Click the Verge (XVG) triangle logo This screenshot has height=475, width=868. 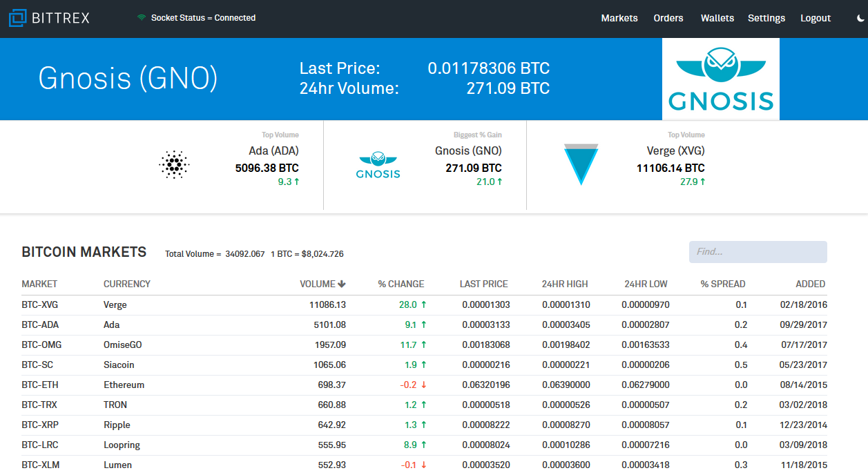click(x=581, y=164)
